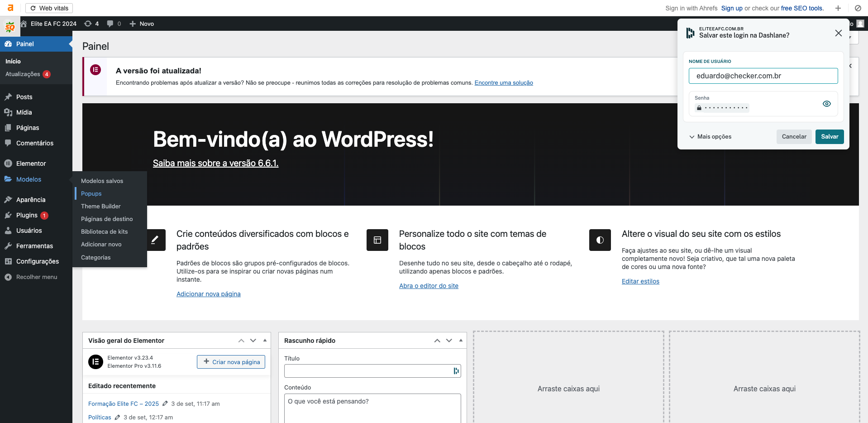Screen dimensions: 868x423
Task: Open the Elementor menu icon
Action: 8,163
